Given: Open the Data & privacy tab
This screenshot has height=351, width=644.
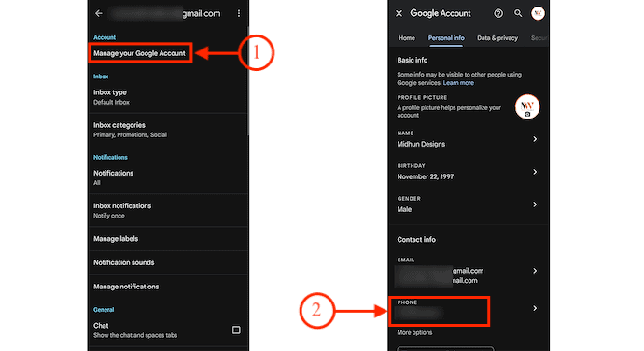Looking at the screenshot, I should pos(497,38).
